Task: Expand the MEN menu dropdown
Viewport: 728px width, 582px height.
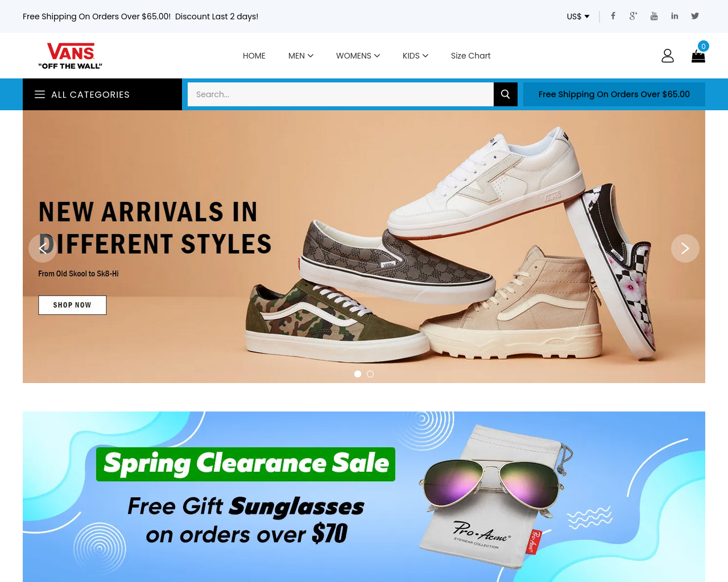Action: [x=301, y=56]
